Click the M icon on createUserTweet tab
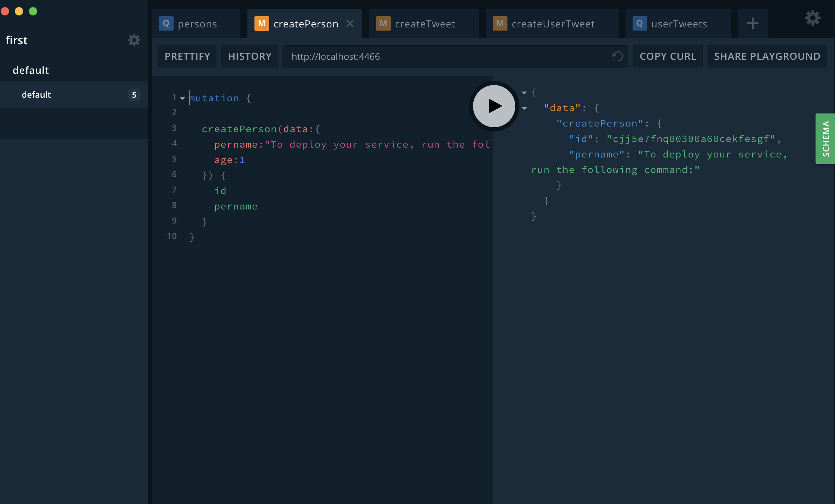The width and height of the screenshot is (835, 504). click(499, 24)
